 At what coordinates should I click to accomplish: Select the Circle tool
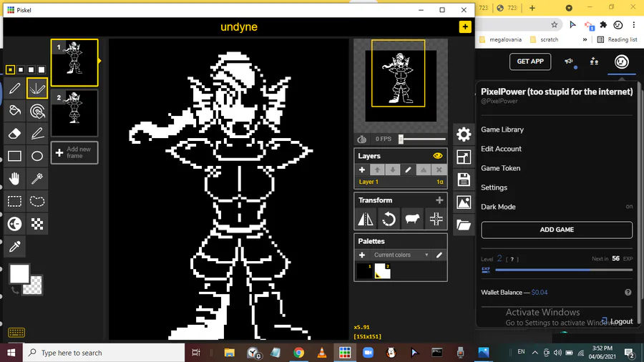click(x=37, y=156)
